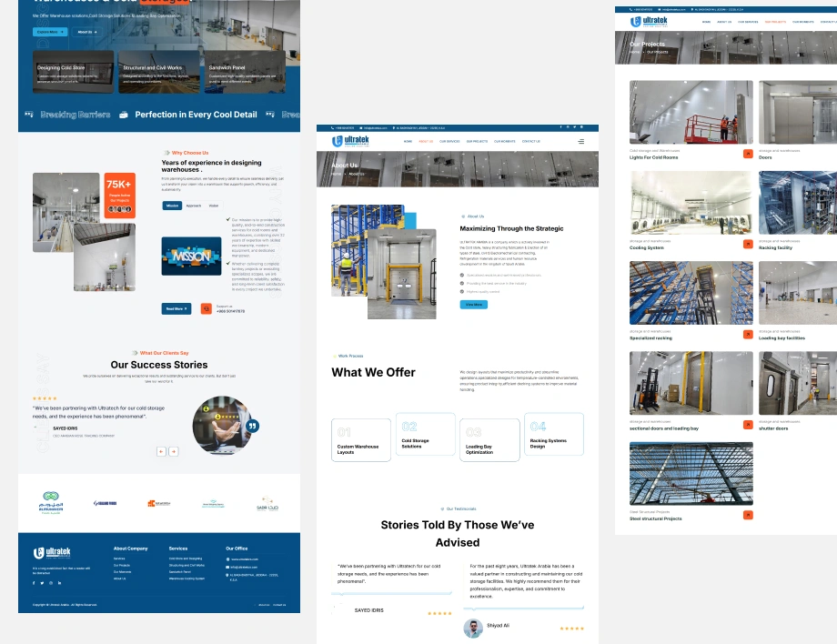Click the 01 Custom Warehouse Layouts card

361,440
